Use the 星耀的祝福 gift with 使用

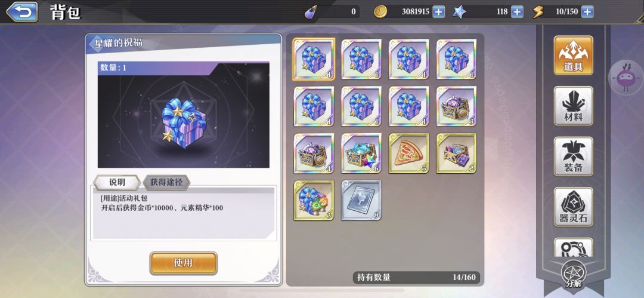[x=183, y=263]
